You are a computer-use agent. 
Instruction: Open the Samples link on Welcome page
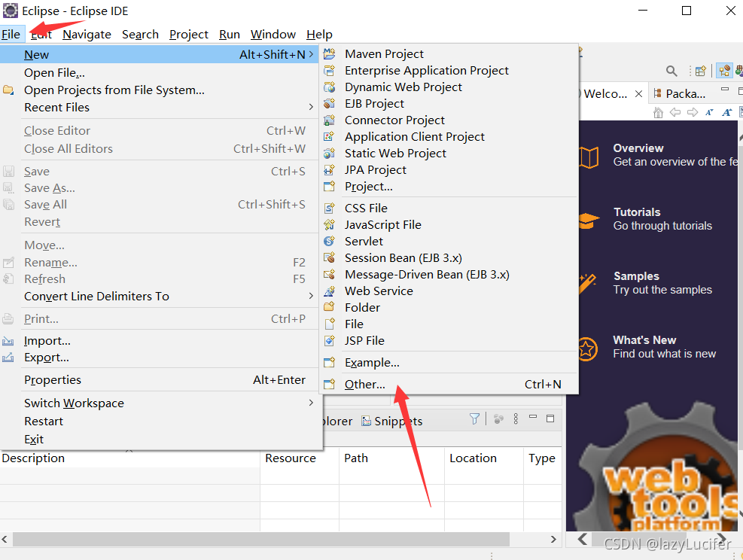(x=636, y=276)
